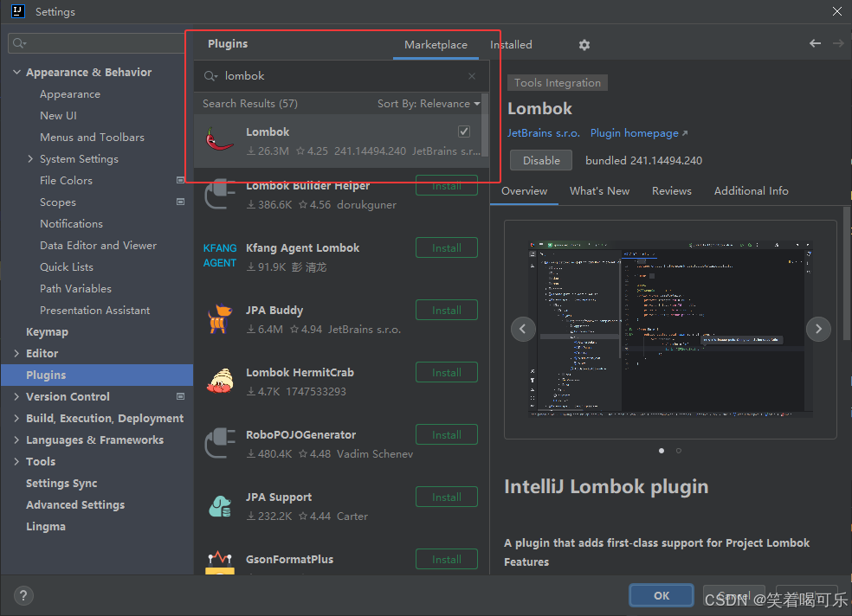
Task: Expand the Version Control section
Action: (16, 397)
